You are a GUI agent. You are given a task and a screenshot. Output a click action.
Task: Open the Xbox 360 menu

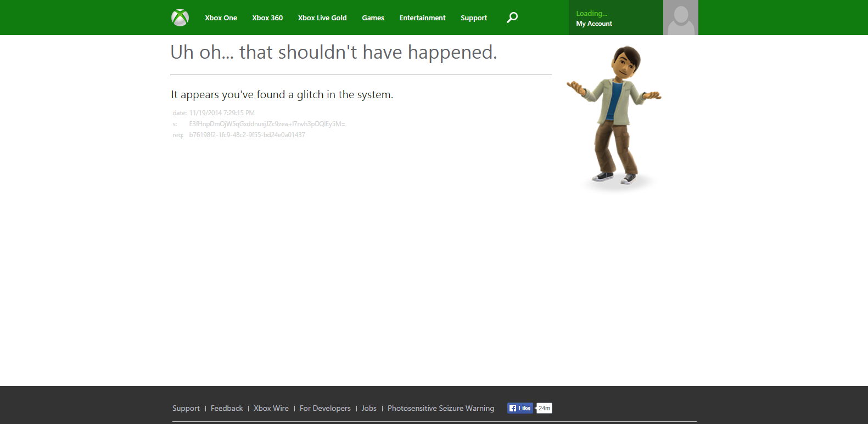267,18
